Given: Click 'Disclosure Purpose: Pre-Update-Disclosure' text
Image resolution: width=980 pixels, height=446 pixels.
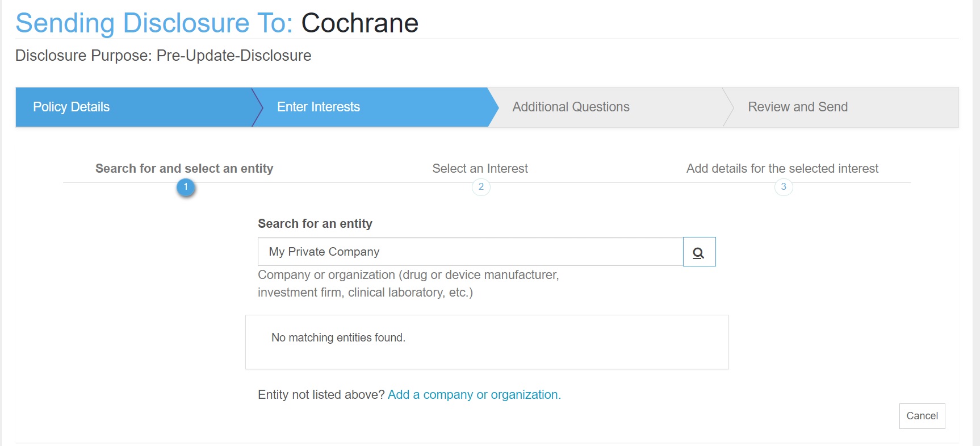Looking at the screenshot, I should (163, 56).
